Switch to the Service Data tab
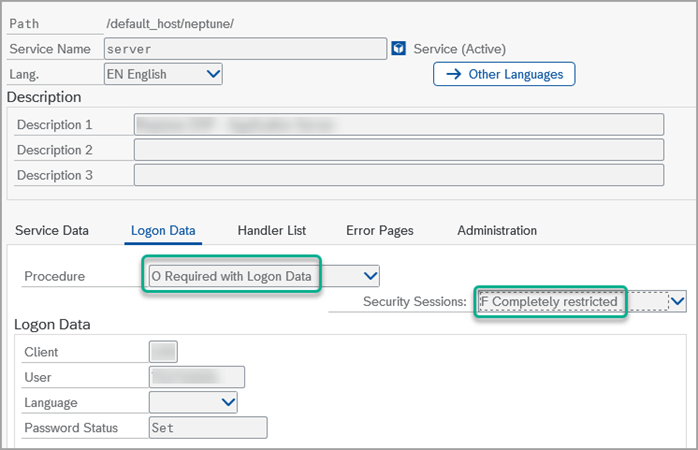698x450 pixels. [52, 230]
